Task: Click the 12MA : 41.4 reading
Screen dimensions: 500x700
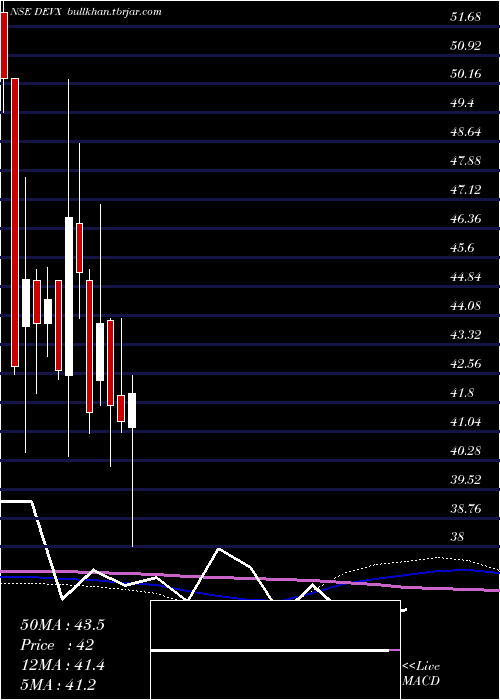Action: (x=62, y=665)
